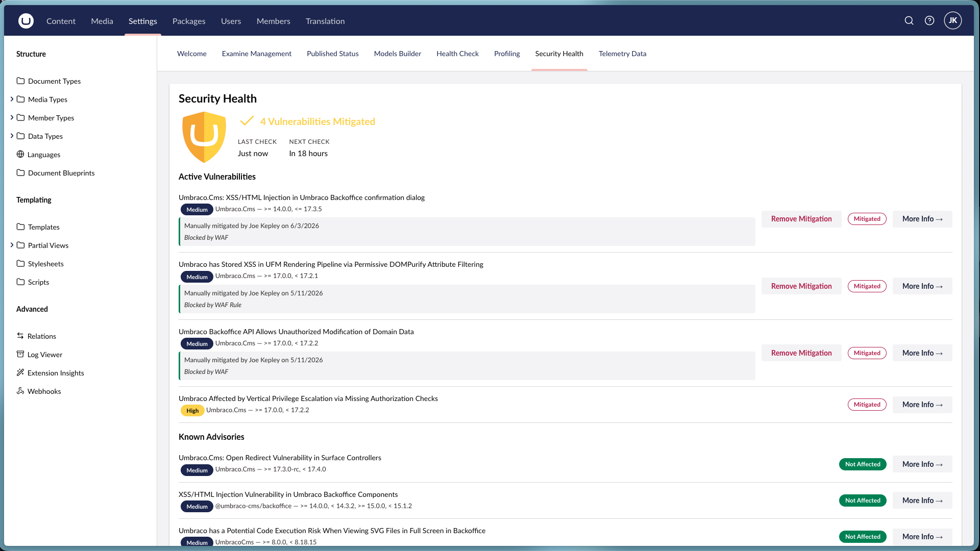Open Document Types in the settings tree

pyautogui.click(x=54, y=81)
